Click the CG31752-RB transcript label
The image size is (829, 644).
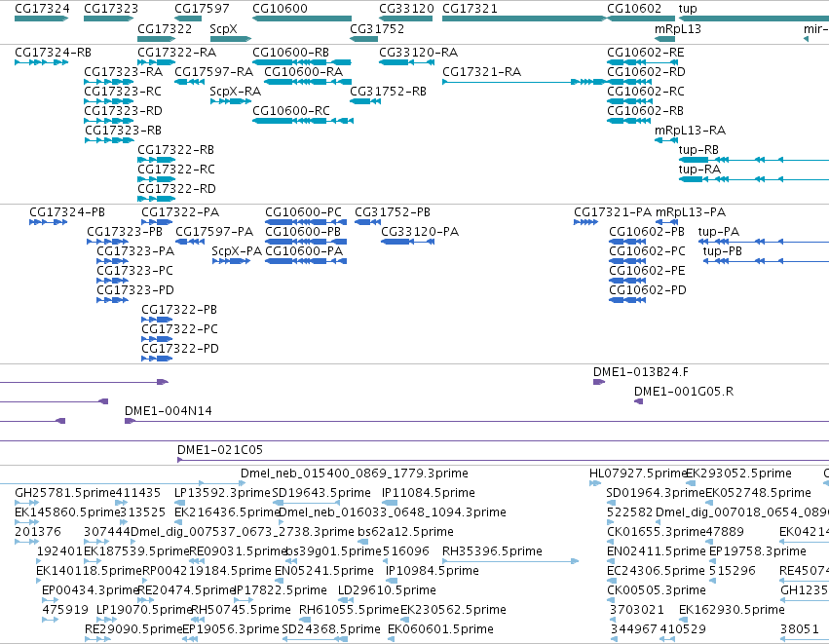pyautogui.click(x=388, y=92)
